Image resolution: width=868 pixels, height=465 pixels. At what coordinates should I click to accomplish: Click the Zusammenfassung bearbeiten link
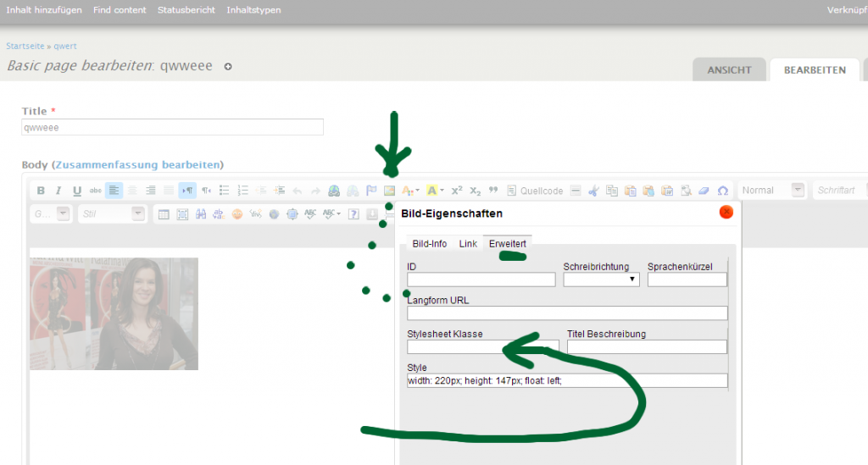point(138,164)
